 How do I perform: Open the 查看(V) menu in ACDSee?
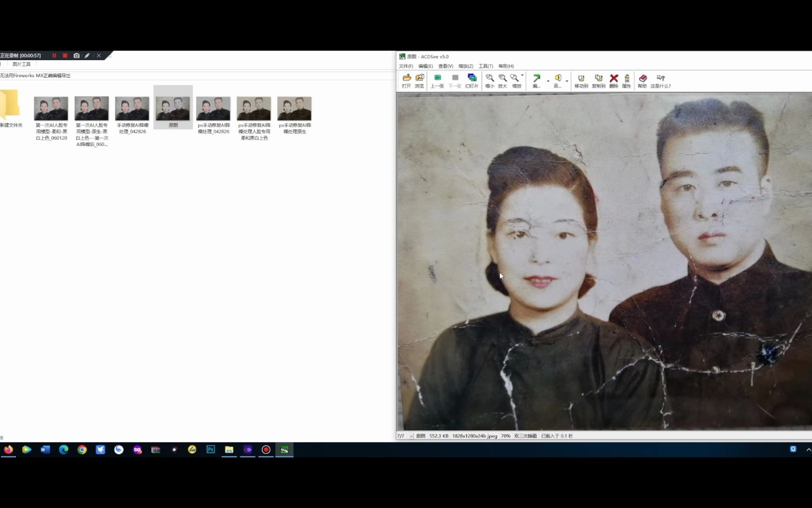pyautogui.click(x=446, y=66)
